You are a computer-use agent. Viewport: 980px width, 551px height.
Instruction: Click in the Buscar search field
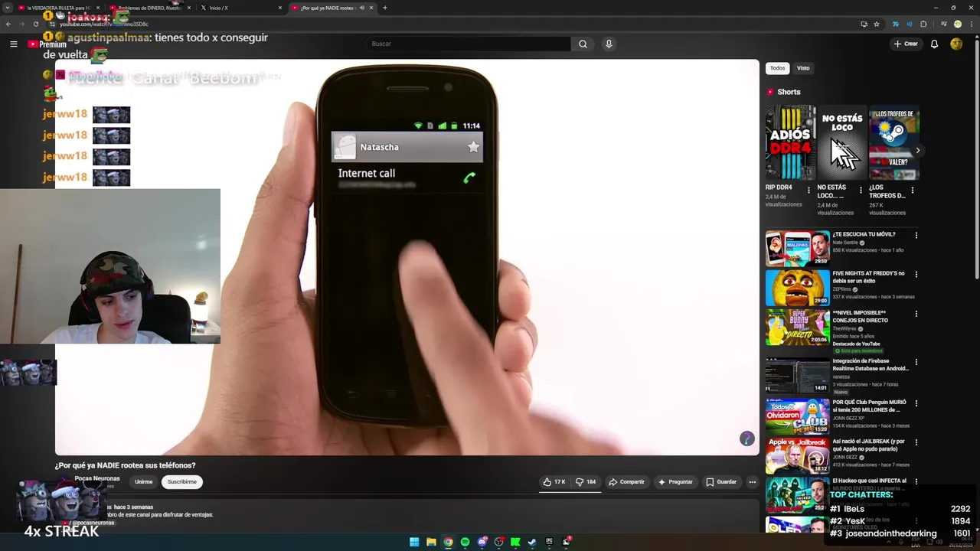point(467,44)
